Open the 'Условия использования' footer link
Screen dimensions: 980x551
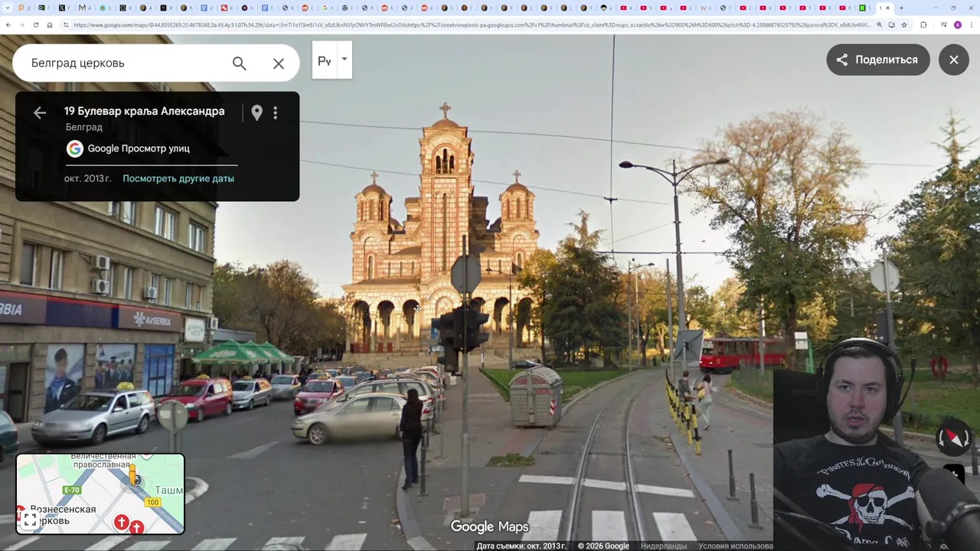(x=736, y=546)
